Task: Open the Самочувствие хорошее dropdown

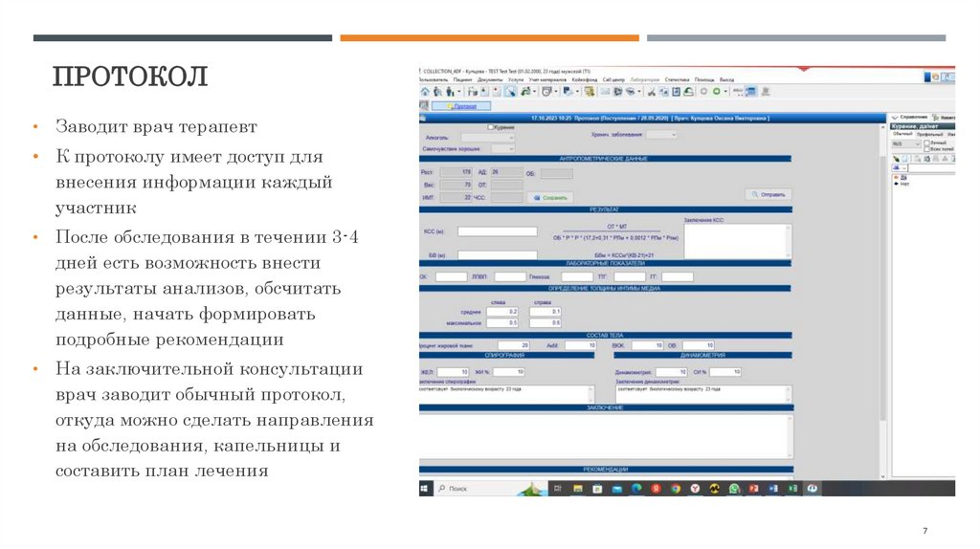Action: click(x=502, y=148)
